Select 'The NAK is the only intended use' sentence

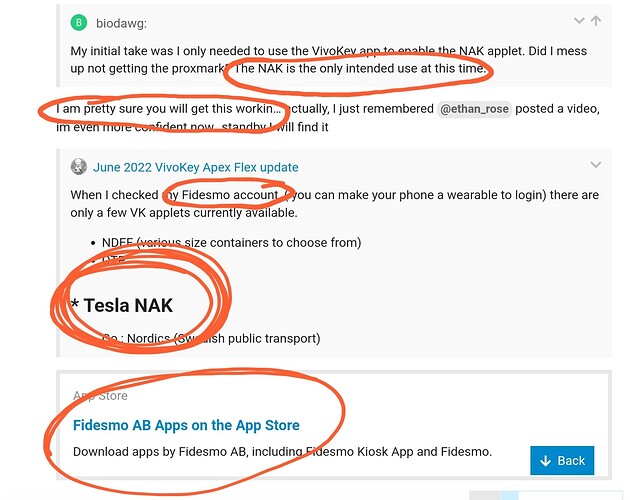point(360,68)
